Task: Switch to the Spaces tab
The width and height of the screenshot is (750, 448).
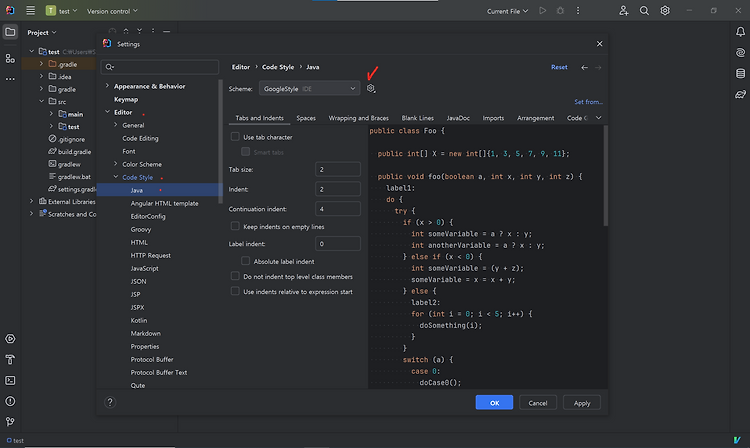Action: (x=306, y=118)
